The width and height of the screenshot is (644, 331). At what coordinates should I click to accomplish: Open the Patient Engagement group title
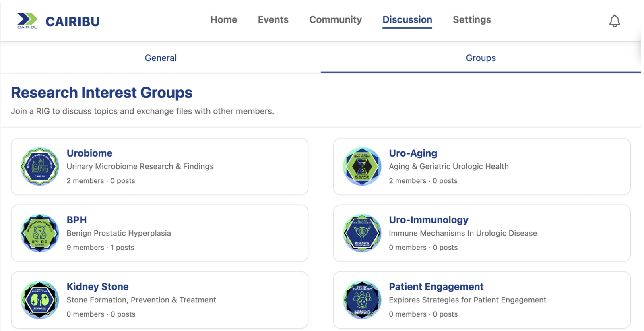pos(436,287)
